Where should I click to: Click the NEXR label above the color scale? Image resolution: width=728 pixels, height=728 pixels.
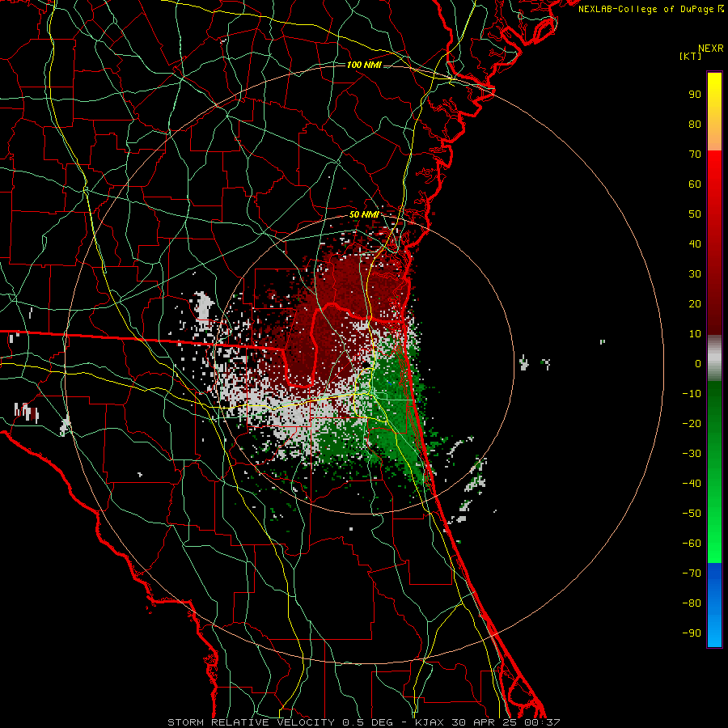[x=711, y=49]
